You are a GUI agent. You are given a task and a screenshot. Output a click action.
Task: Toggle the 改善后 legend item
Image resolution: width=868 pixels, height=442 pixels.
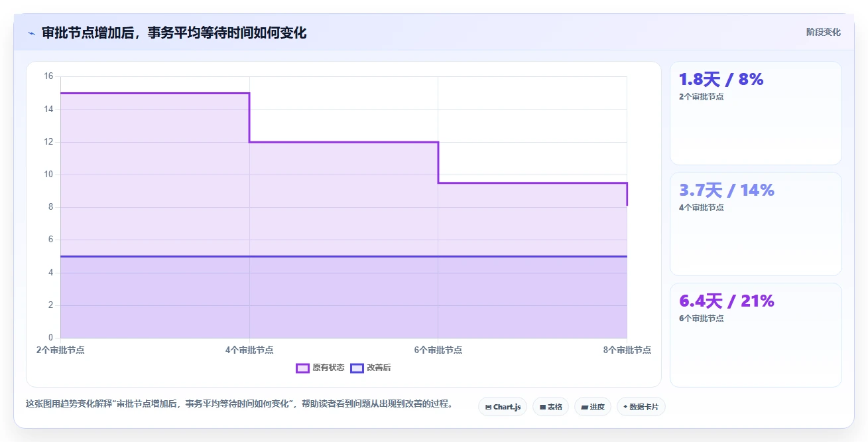[371, 368]
